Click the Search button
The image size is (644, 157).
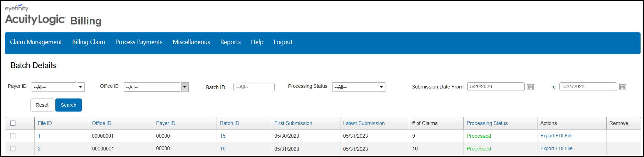(68, 105)
